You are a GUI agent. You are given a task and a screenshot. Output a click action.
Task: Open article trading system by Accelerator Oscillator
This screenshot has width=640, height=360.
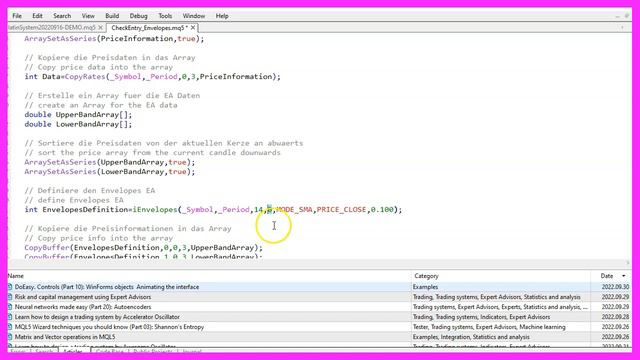pyautogui.click(x=97, y=317)
